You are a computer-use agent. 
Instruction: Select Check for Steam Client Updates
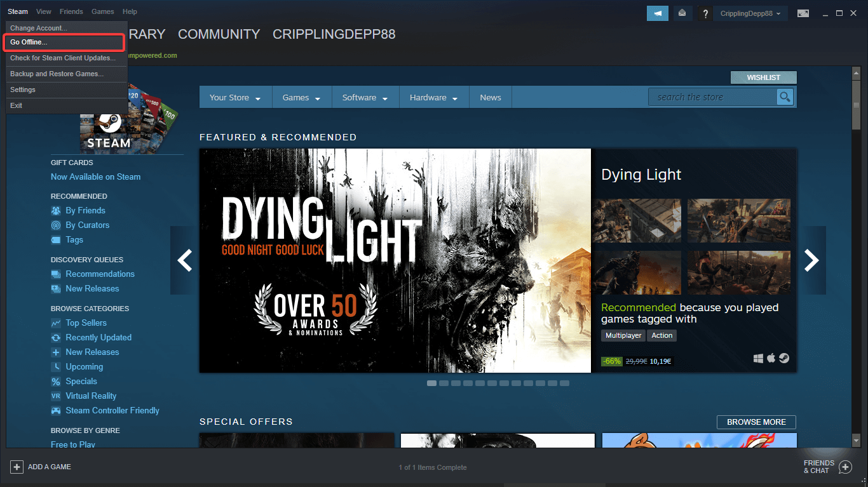[x=66, y=58]
